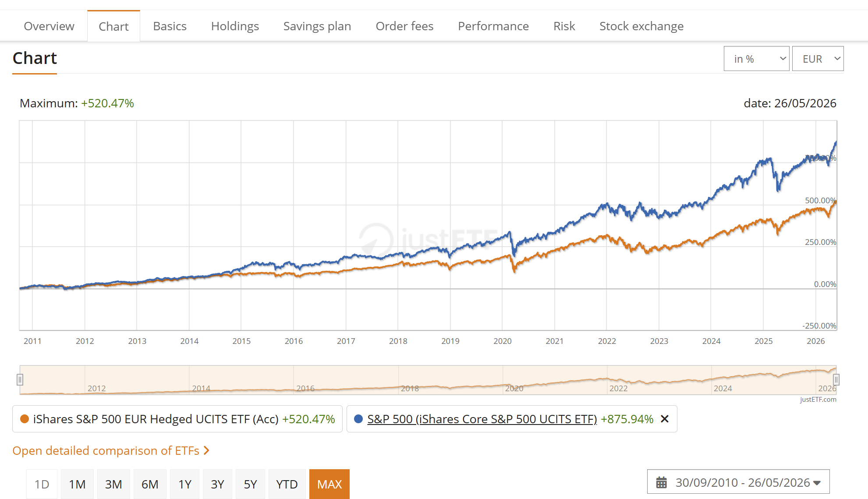Select the 3Y time range
Screen dimensions: 868x499
point(217,484)
